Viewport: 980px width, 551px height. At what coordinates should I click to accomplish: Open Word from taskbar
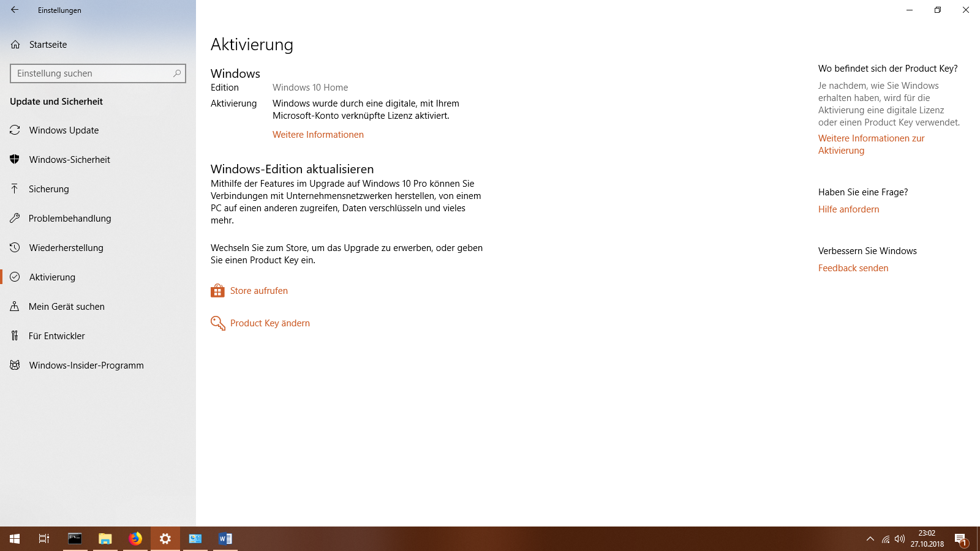(225, 539)
